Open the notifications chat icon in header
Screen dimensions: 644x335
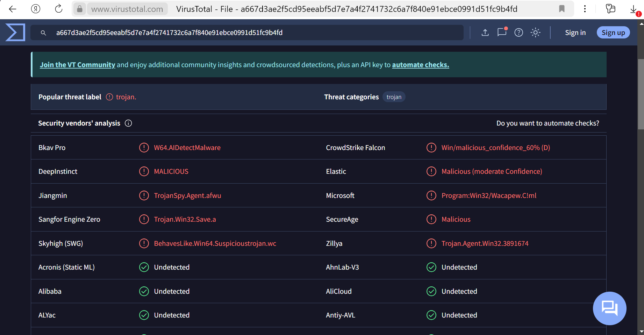[502, 32]
